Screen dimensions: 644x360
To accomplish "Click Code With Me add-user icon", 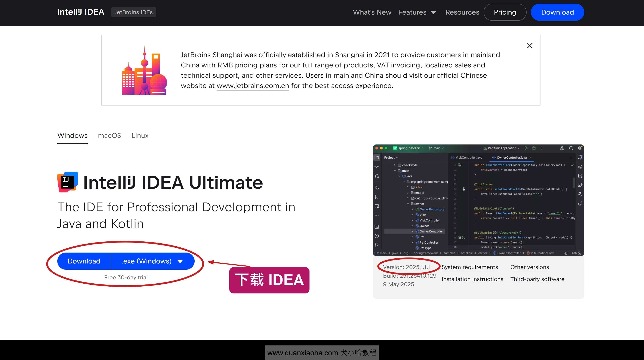I will click(x=562, y=148).
